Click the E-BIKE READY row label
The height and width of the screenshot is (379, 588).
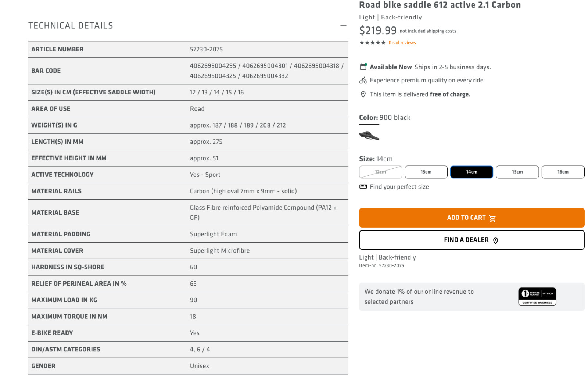point(52,333)
